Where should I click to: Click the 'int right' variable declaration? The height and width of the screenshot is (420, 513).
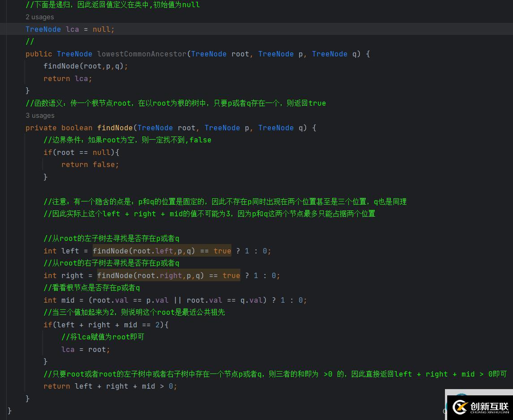click(64, 275)
